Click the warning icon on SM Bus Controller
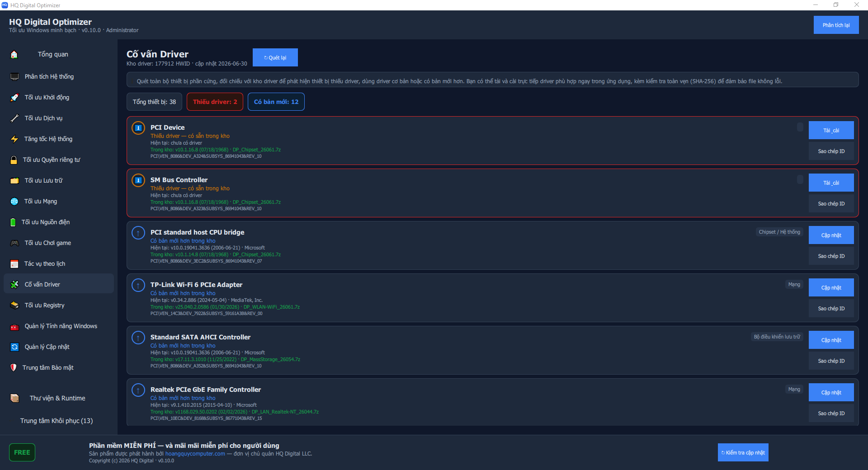The image size is (868, 470). click(x=138, y=180)
